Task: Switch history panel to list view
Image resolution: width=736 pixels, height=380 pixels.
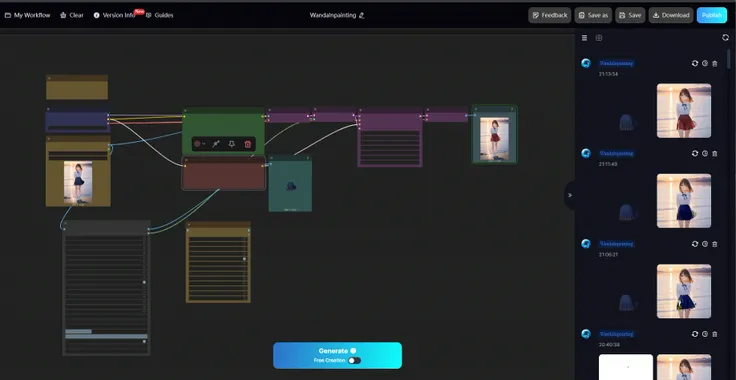Action: click(584, 38)
